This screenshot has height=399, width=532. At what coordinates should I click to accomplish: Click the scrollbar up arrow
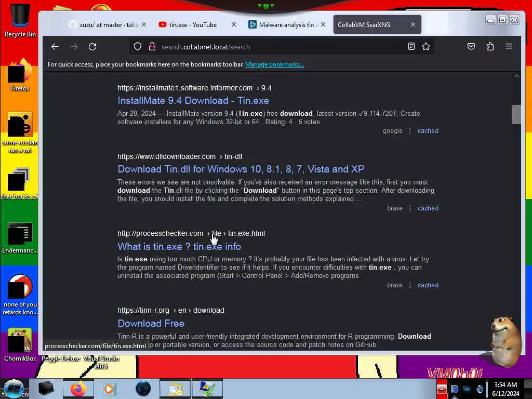point(516,76)
